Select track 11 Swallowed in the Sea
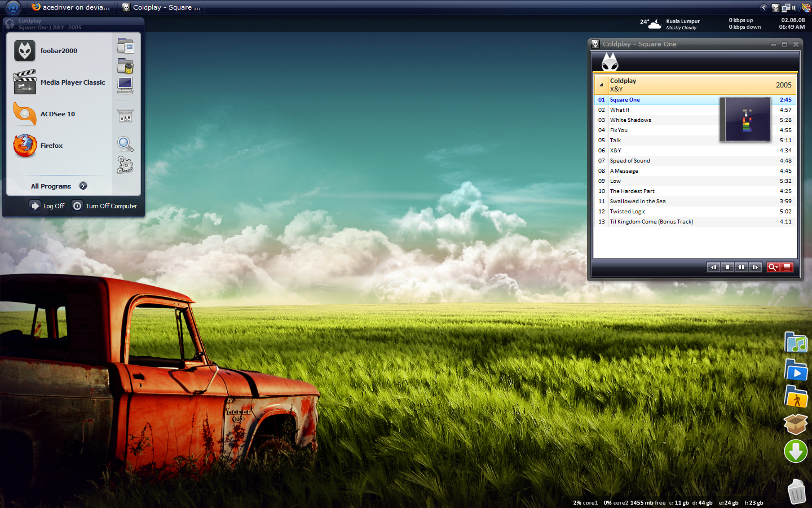Screen dimensions: 812x508 point(695,202)
